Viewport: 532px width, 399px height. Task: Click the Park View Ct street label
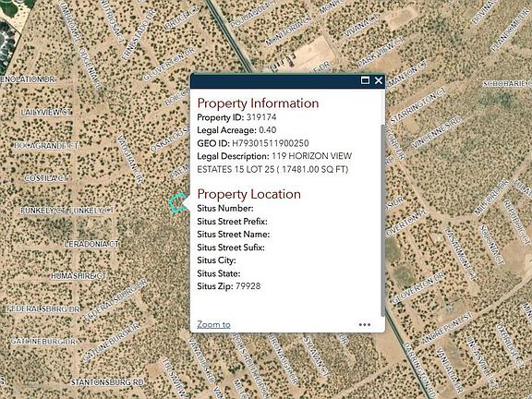[380, 51]
